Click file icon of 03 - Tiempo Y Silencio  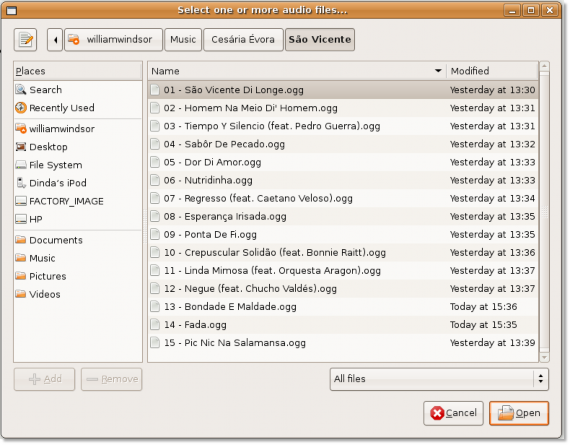point(155,126)
